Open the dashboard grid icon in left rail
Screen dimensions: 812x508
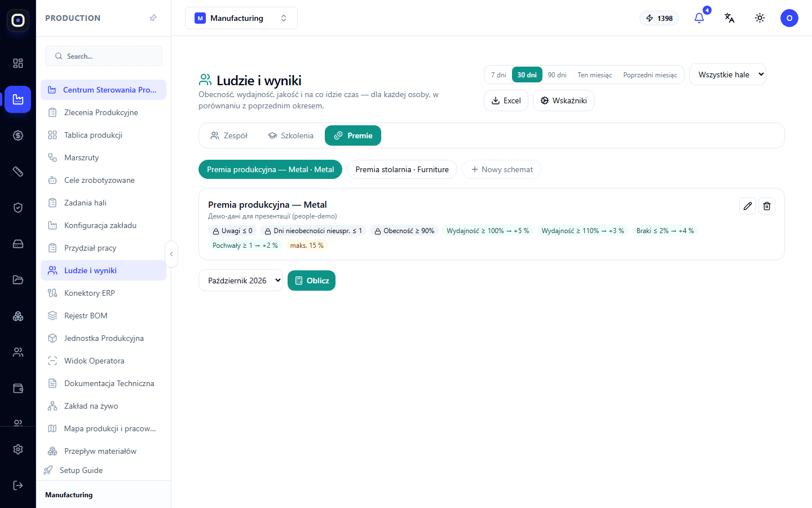[x=18, y=63]
